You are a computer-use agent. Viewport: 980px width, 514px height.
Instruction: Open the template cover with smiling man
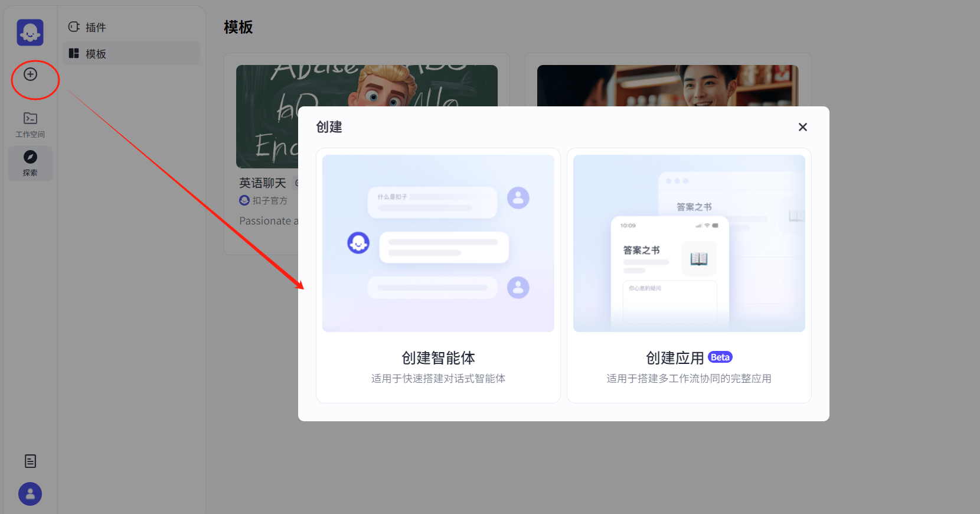coord(667,85)
